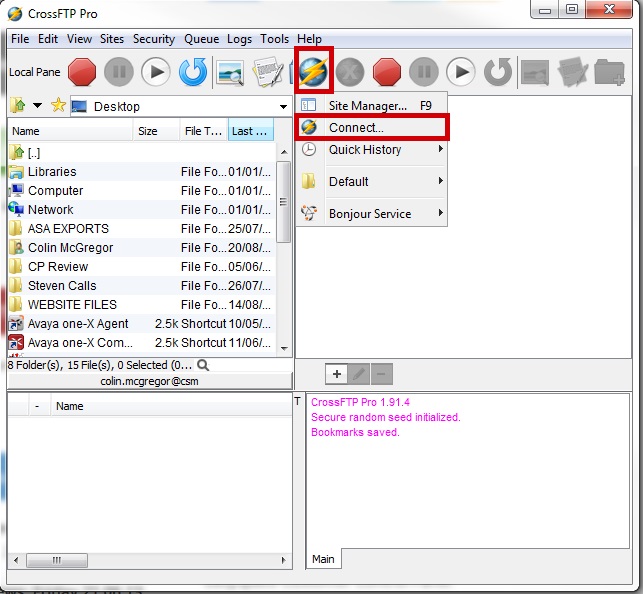This screenshot has width=643, height=594.
Task: Click the lightning bolt Connect toolbar icon
Action: 314,72
